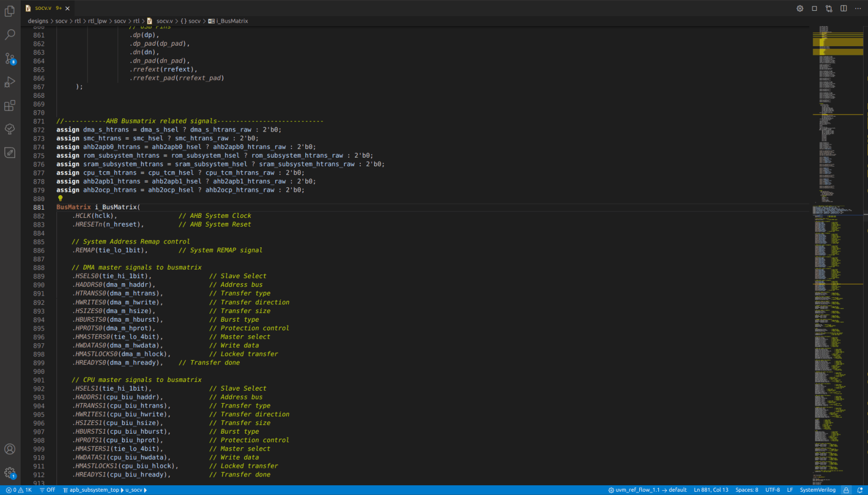Image resolution: width=868 pixels, height=495 pixels.
Task: Open the Run and Debug view
Action: [x=10, y=82]
